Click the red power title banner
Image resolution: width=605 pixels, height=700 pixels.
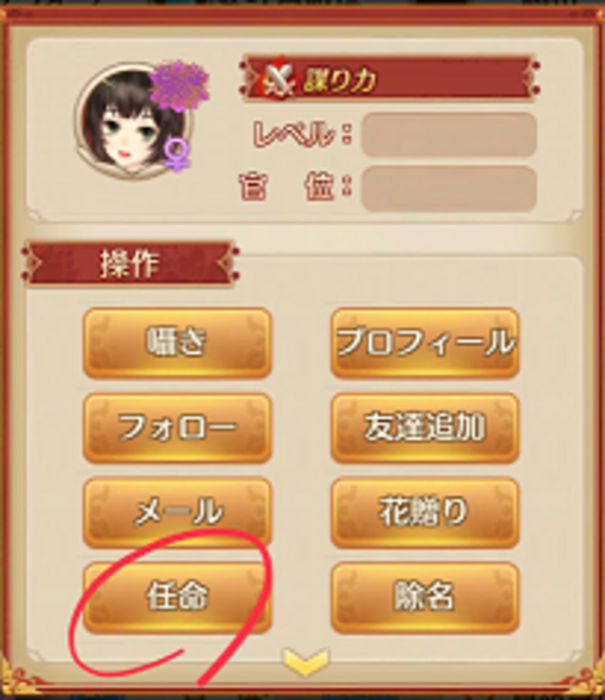point(389,79)
